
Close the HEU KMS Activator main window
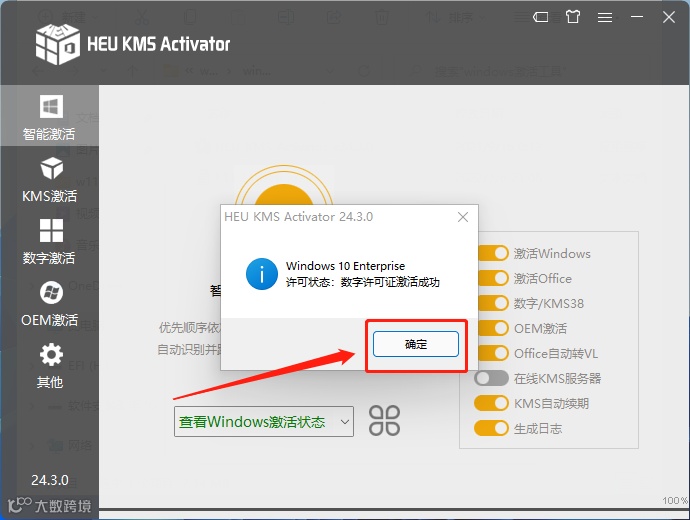(x=669, y=17)
